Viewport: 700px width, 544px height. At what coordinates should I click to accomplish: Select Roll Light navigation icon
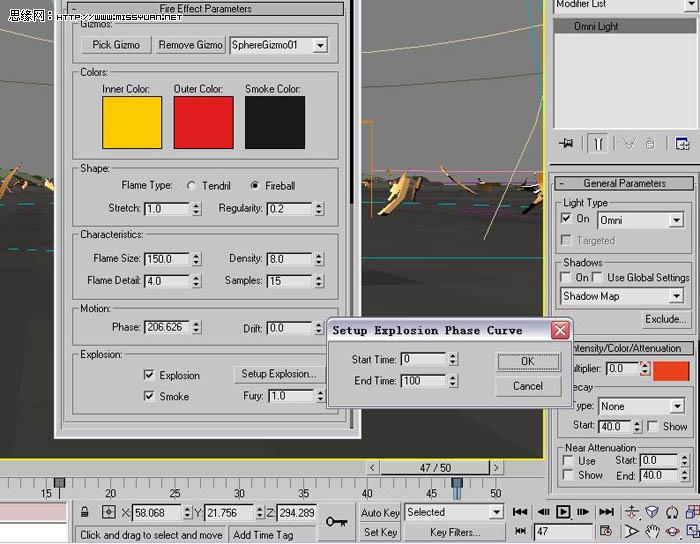672,511
